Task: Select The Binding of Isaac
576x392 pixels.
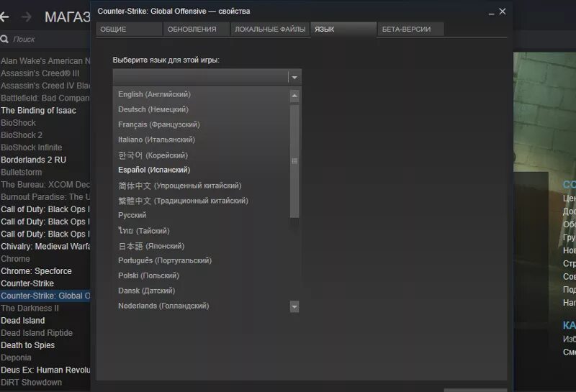Action: [x=38, y=111]
